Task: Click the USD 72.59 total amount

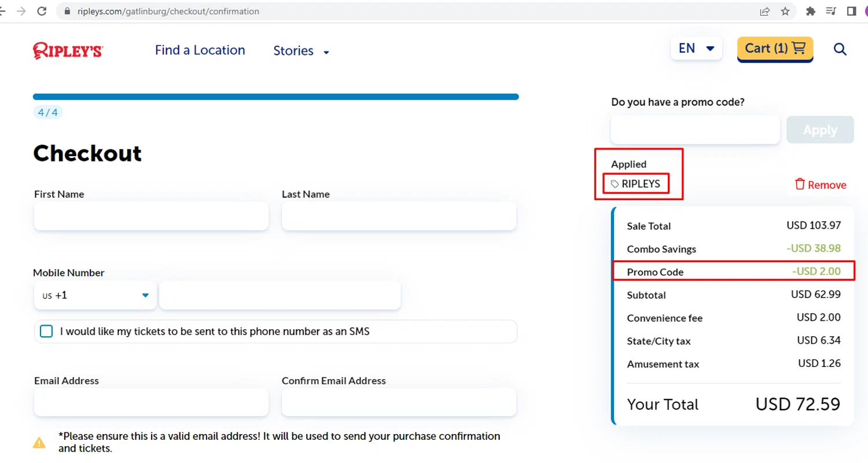Action: click(x=798, y=404)
